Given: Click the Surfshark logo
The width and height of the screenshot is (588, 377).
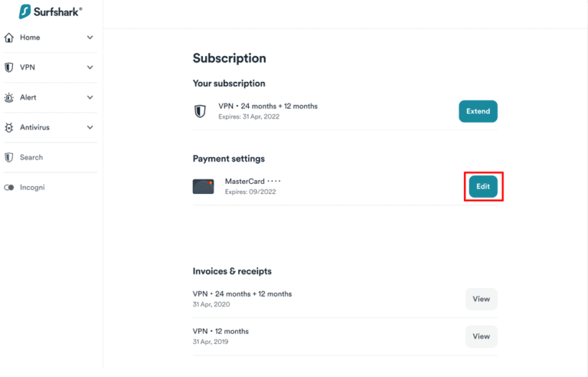Looking at the screenshot, I should pyautogui.click(x=50, y=12).
